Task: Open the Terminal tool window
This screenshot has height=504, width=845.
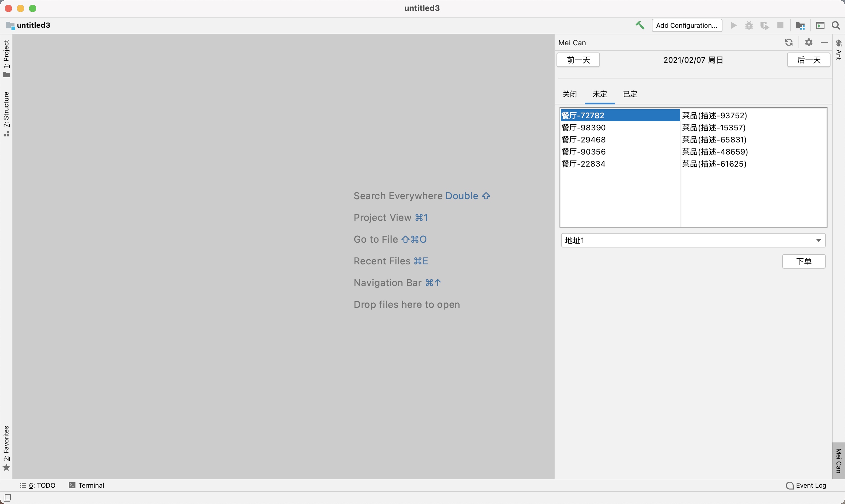Action: [87, 485]
